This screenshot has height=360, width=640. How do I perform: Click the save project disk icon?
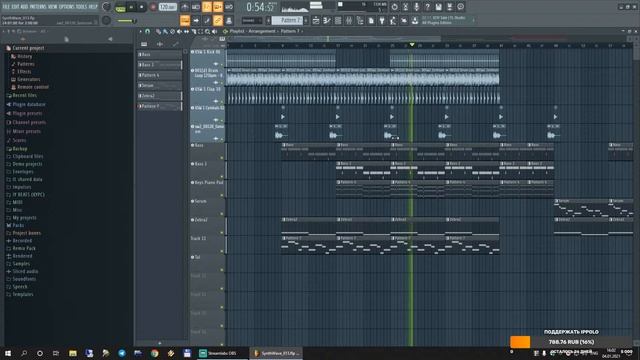[438, 7]
